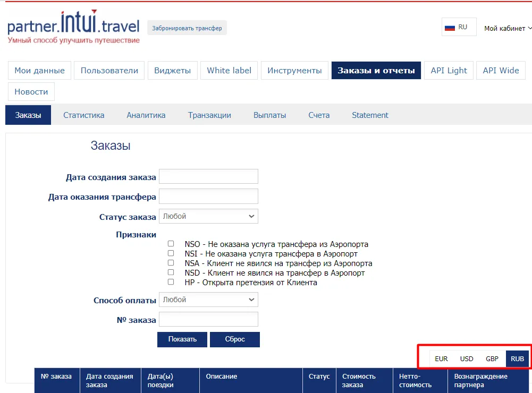Screen dimensions: 532x393
Task: Click the Сброс reset button
Action: (234, 339)
